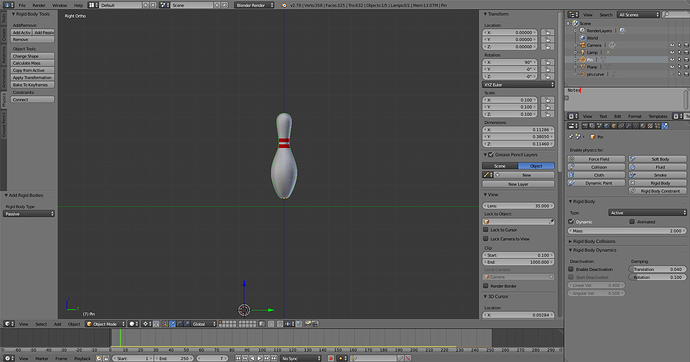Viewport: 690px width, 362px height.
Task: Click the Apply Transformation button
Action: (x=33, y=77)
